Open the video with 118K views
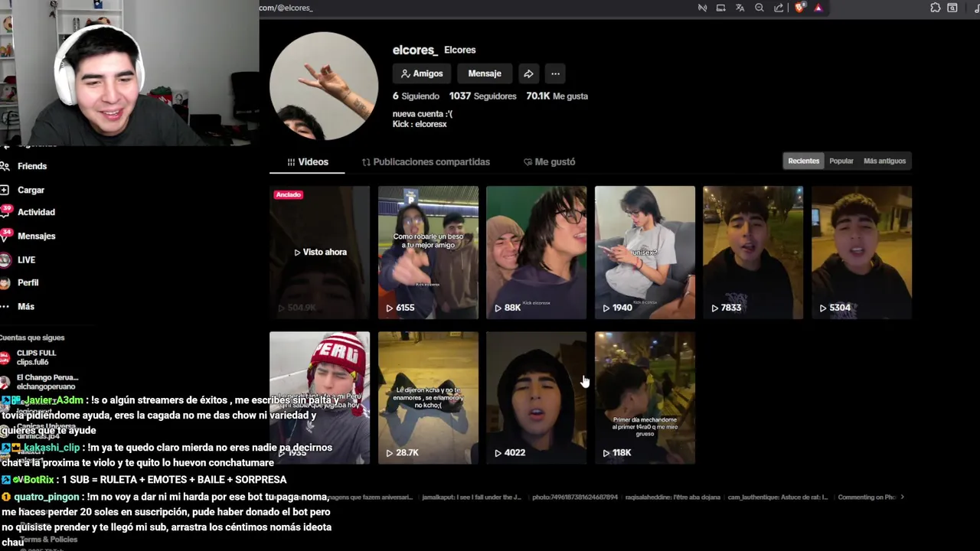This screenshot has width=980, height=551. [x=645, y=398]
